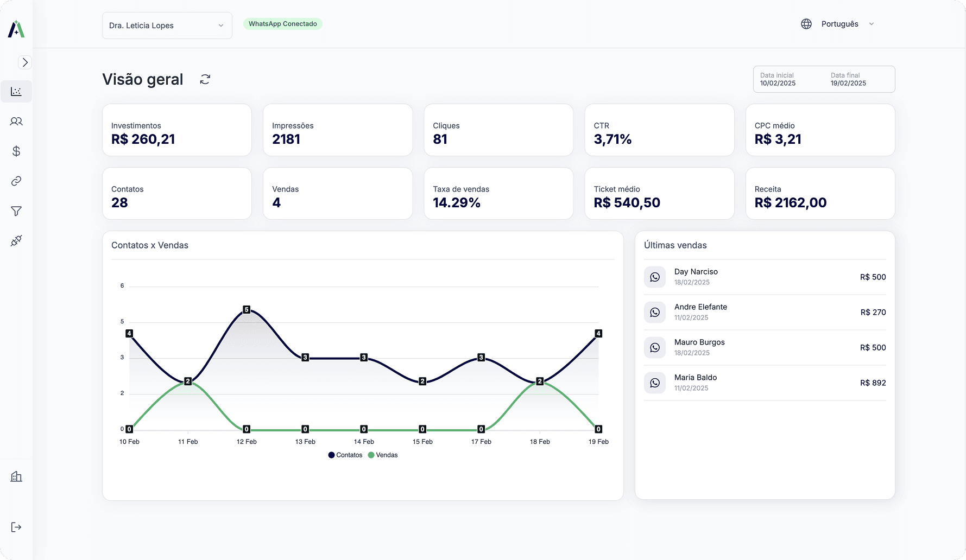The image size is (966, 560).
Task: Click the R$ 892 sale amount
Action: (x=873, y=383)
